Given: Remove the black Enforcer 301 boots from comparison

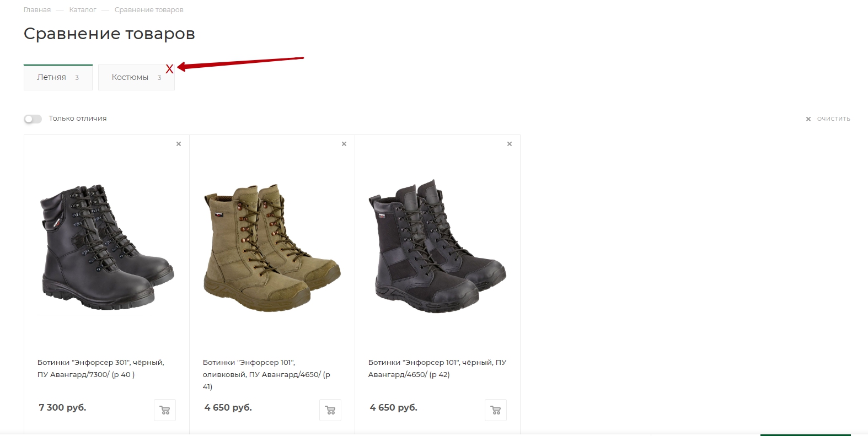Looking at the screenshot, I should [179, 144].
